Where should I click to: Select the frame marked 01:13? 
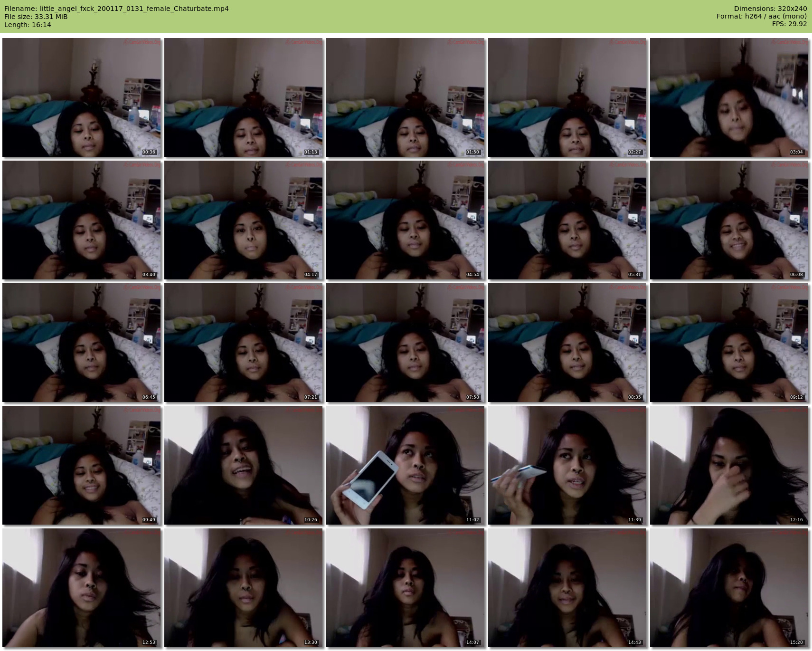(x=244, y=97)
